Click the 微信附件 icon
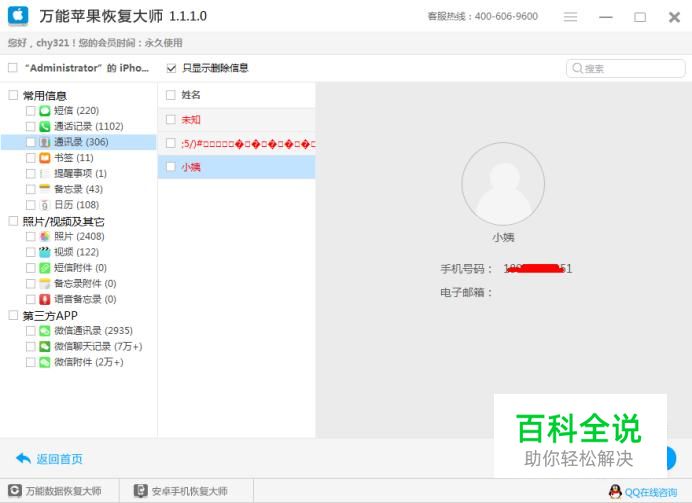692x503 pixels. tap(45, 362)
